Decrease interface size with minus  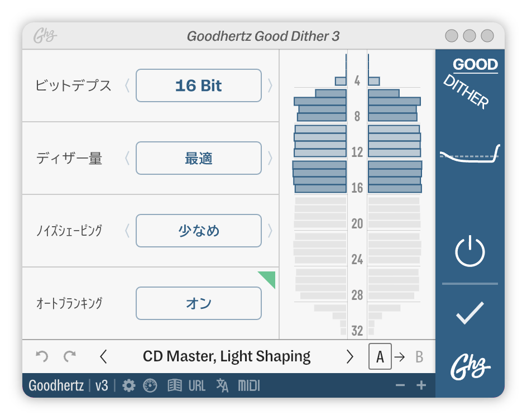[x=400, y=385]
